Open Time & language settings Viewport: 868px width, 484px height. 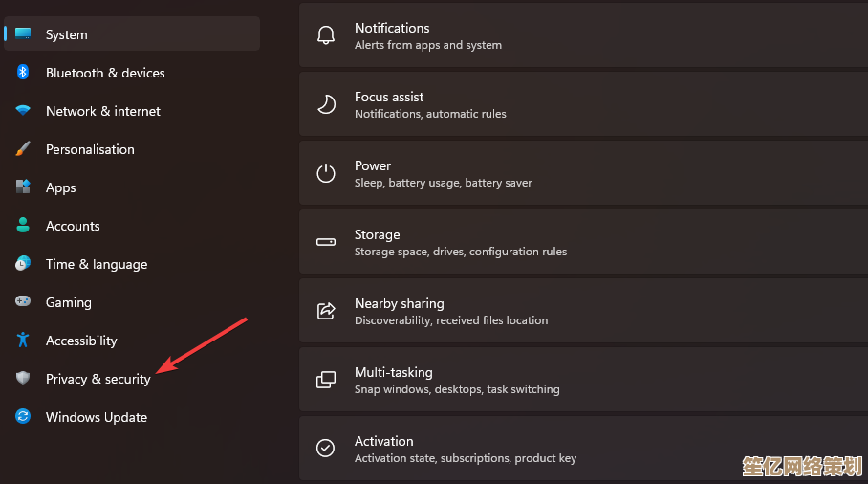pyautogui.click(x=132, y=263)
